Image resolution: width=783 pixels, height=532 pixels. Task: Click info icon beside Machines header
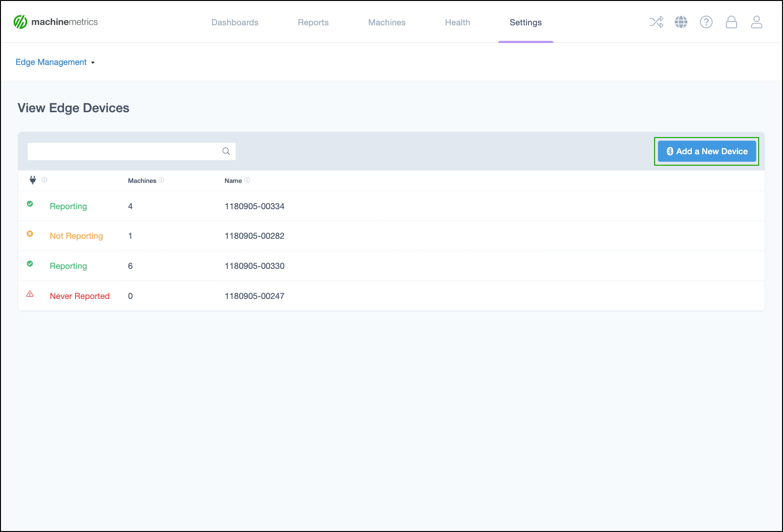coord(161,180)
